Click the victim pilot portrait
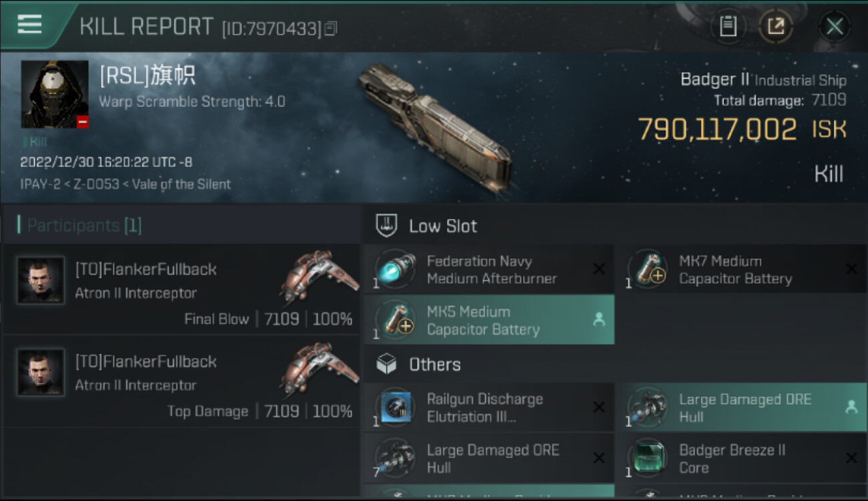Viewport: 868px width, 501px height. tap(55, 94)
